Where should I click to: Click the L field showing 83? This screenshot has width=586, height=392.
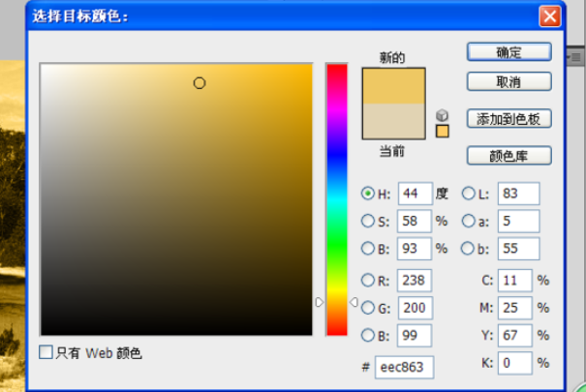(x=519, y=194)
